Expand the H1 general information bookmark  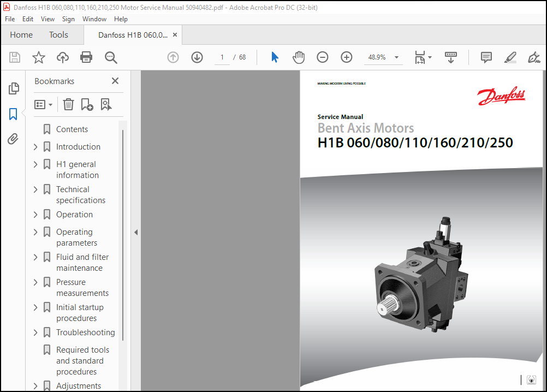click(35, 164)
